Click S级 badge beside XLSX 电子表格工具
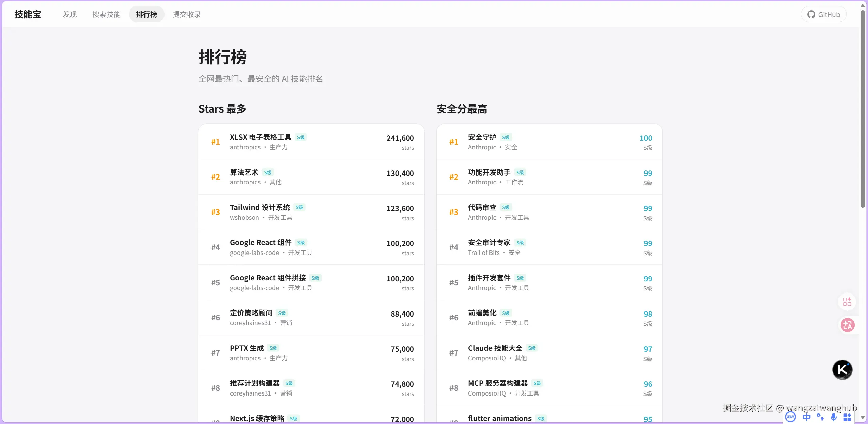868x424 pixels. 301,137
